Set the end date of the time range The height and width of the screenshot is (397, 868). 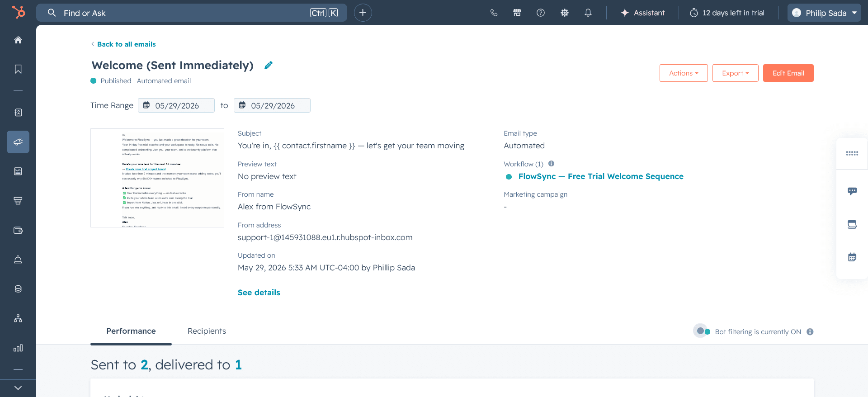coord(272,105)
